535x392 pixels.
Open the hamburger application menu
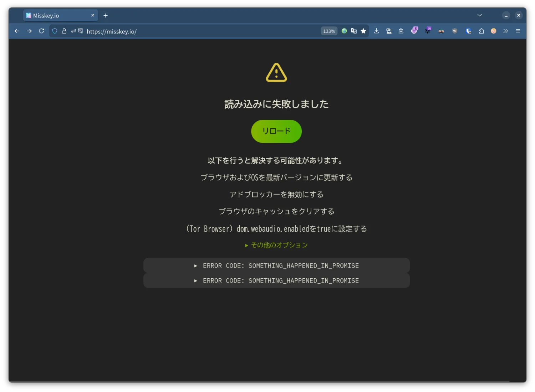point(518,31)
